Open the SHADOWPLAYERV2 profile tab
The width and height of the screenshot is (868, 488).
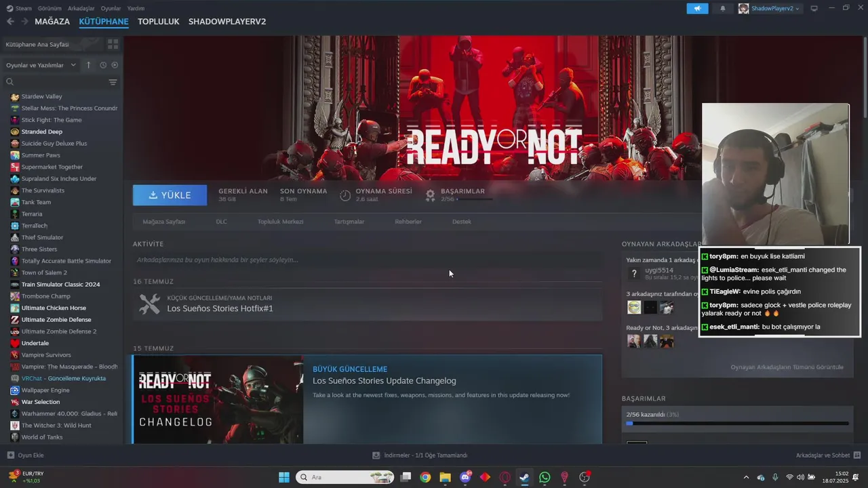point(227,22)
